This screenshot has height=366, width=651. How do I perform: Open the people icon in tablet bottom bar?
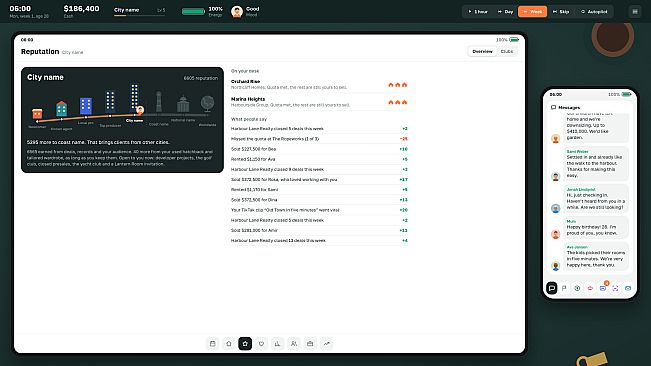[294, 344]
